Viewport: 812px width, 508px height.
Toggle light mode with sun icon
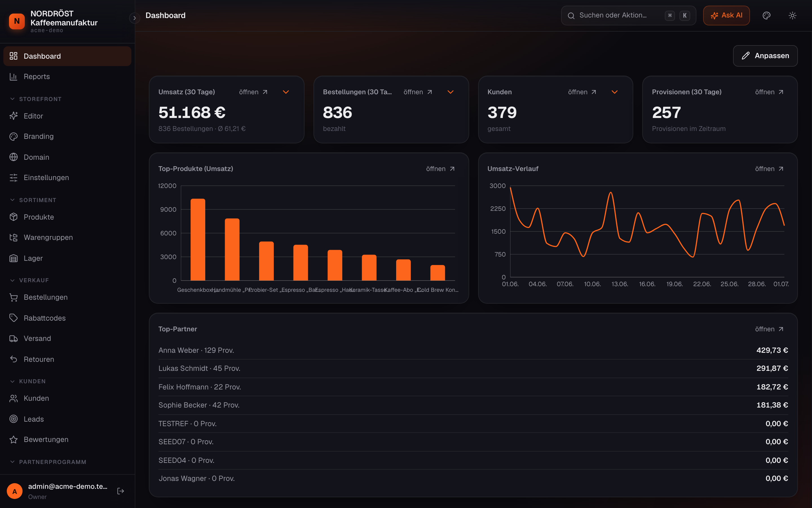792,16
